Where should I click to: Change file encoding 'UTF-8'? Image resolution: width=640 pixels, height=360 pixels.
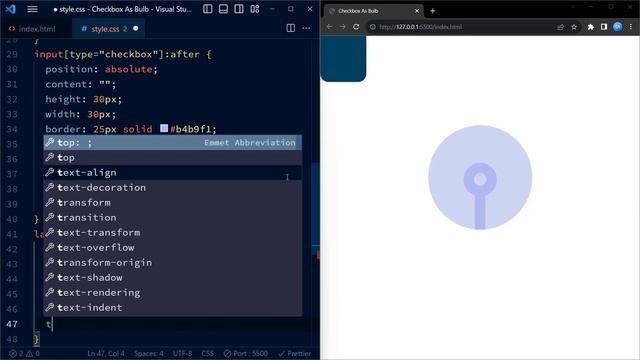click(182, 353)
